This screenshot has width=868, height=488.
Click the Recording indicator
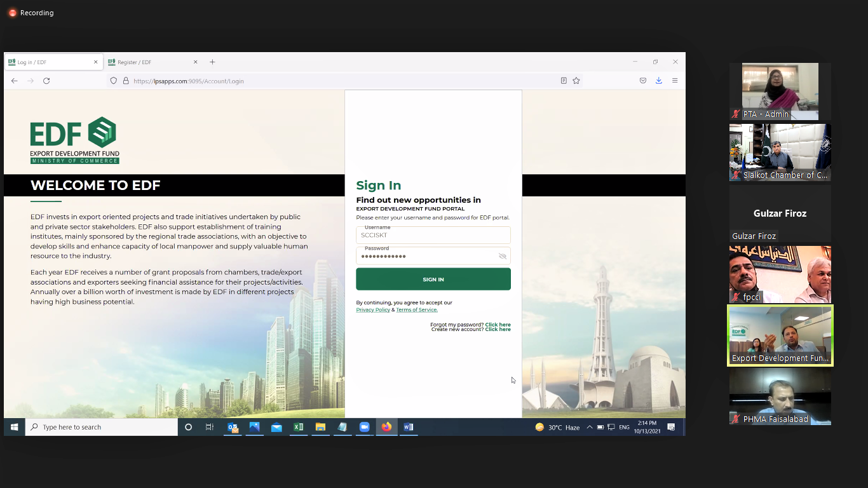point(31,13)
